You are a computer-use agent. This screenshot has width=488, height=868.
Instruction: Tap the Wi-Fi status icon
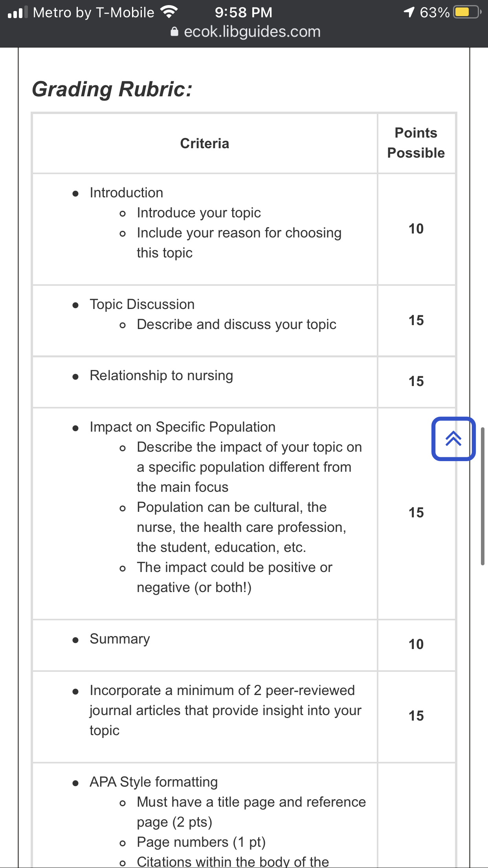tap(169, 12)
